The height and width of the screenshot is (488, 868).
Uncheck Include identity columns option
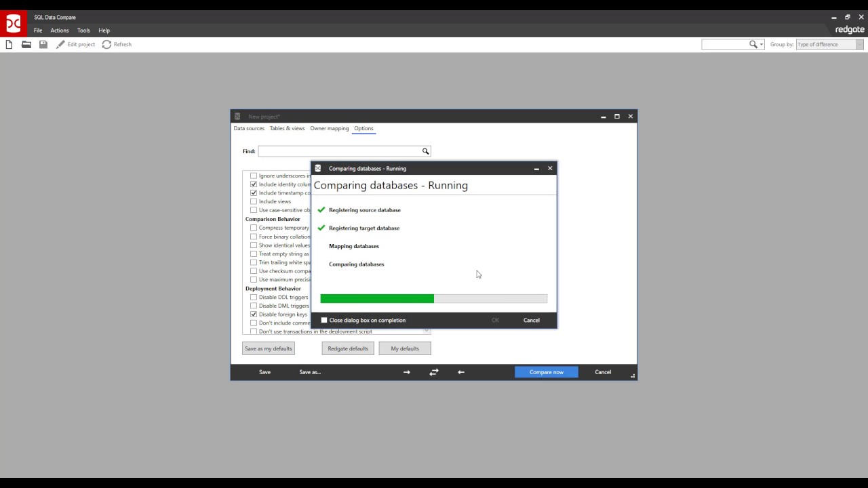click(254, 184)
